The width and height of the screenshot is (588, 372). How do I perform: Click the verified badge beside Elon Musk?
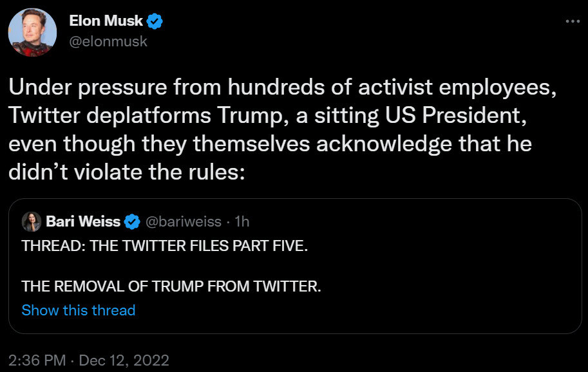(x=155, y=23)
